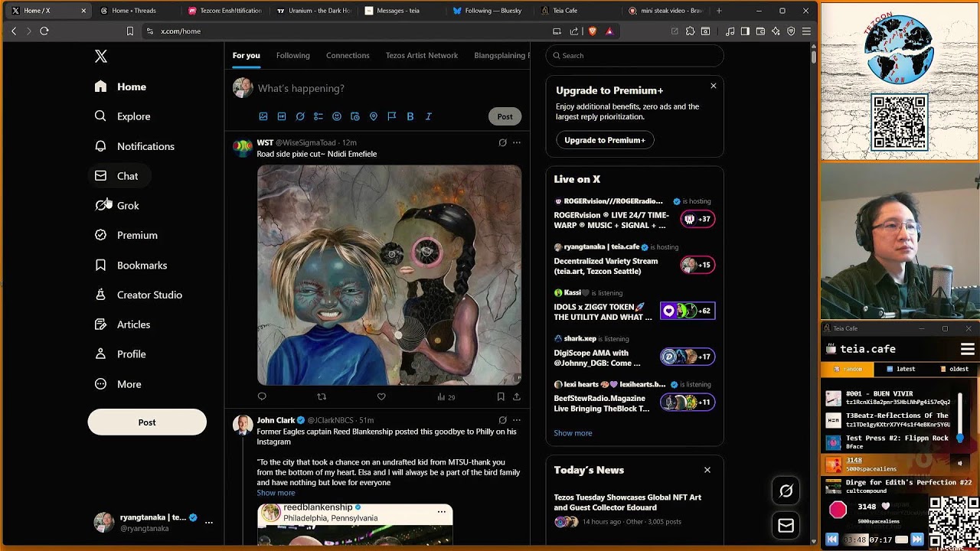This screenshot has height=551, width=980.
Task: Open Creator Studio in the sidebar
Action: (139, 295)
